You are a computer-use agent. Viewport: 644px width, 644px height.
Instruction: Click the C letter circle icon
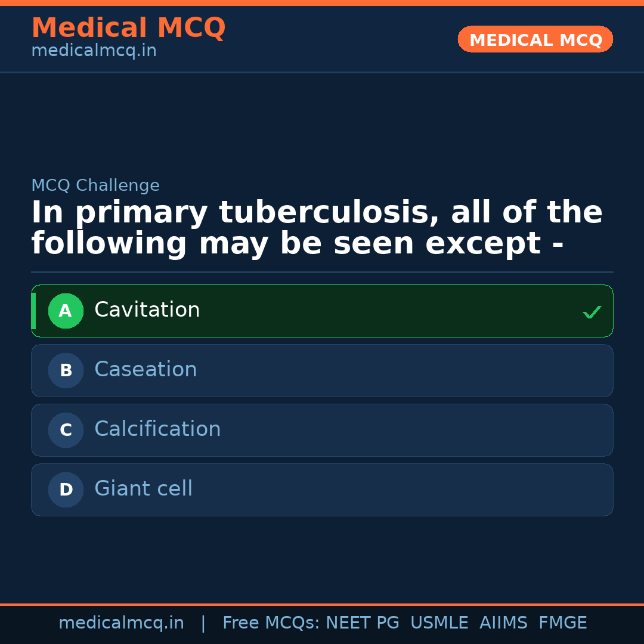point(66,430)
